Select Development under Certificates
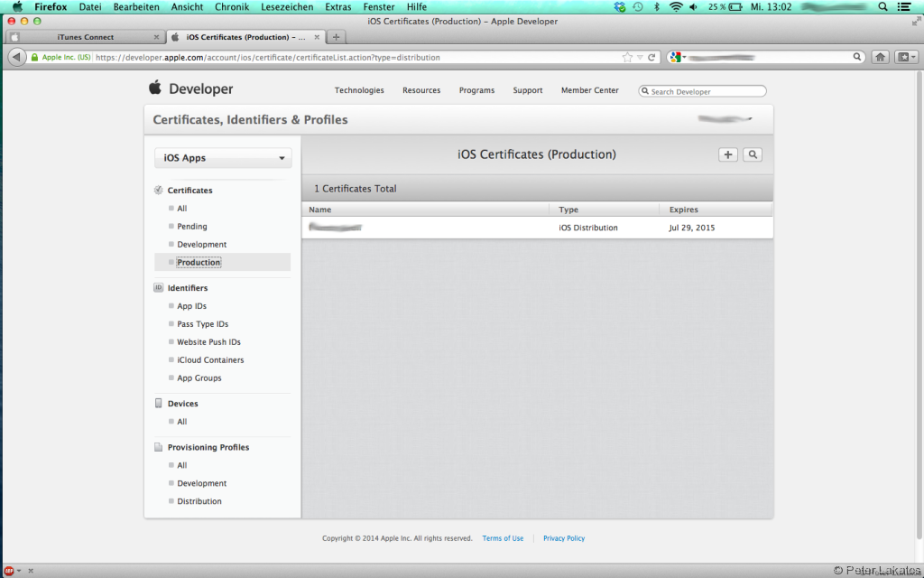 (x=201, y=244)
